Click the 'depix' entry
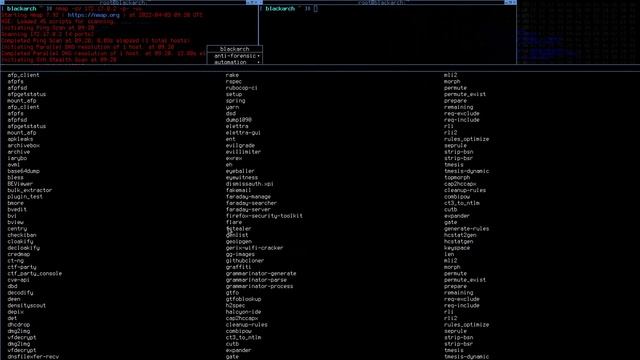 click(16, 312)
